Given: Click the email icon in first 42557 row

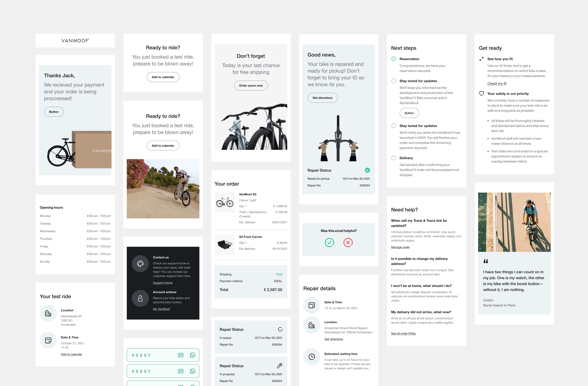Looking at the screenshot, I should 181,355.
